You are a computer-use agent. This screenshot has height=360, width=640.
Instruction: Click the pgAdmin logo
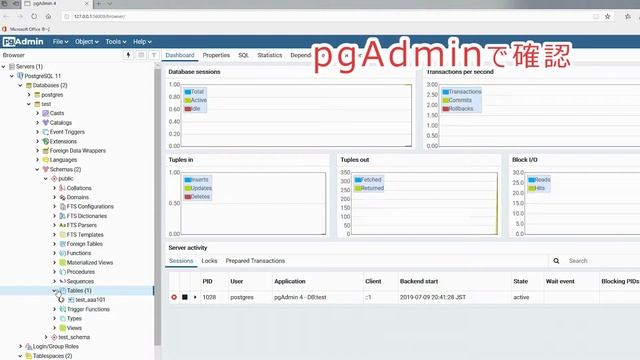pos(23,42)
